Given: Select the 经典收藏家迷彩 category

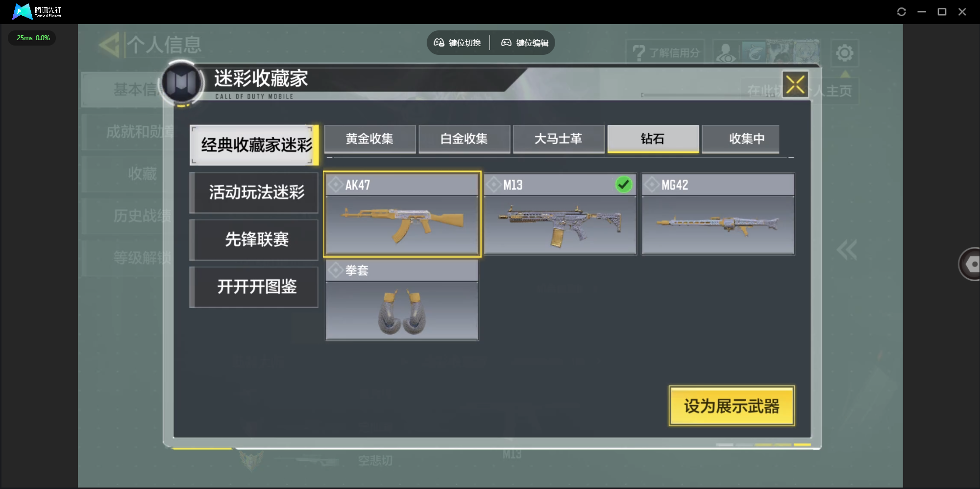Looking at the screenshot, I should pos(254,145).
